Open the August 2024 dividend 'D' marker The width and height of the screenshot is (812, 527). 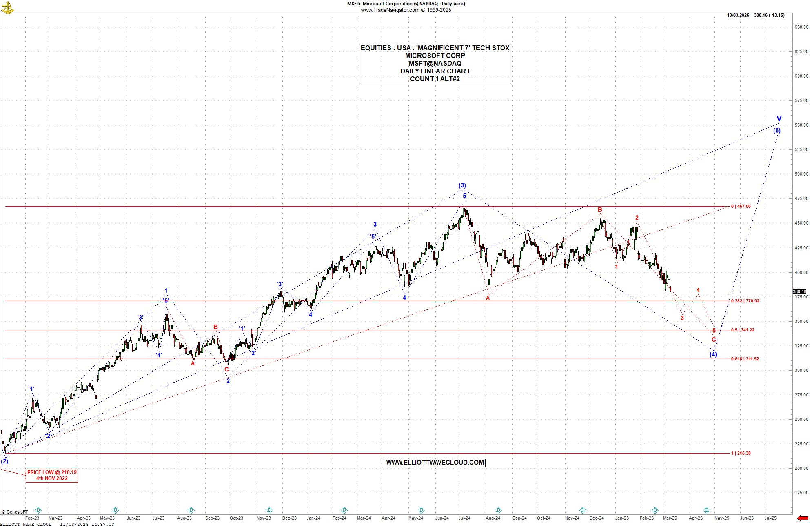[498, 510]
